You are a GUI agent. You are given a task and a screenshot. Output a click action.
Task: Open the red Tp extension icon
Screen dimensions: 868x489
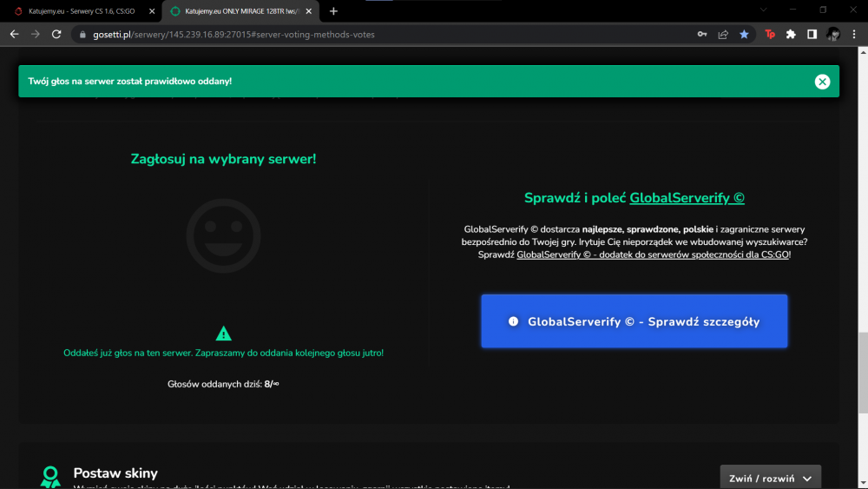coord(770,35)
